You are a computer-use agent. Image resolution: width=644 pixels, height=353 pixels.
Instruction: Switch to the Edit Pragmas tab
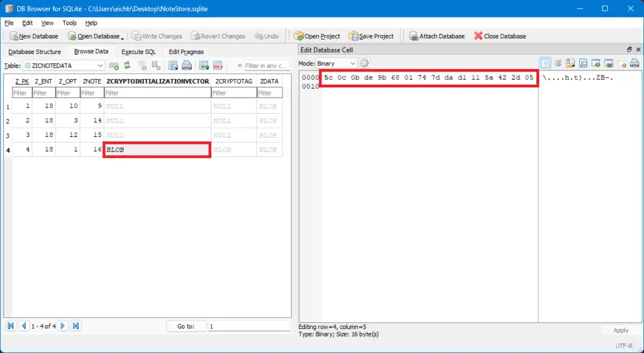186,52
